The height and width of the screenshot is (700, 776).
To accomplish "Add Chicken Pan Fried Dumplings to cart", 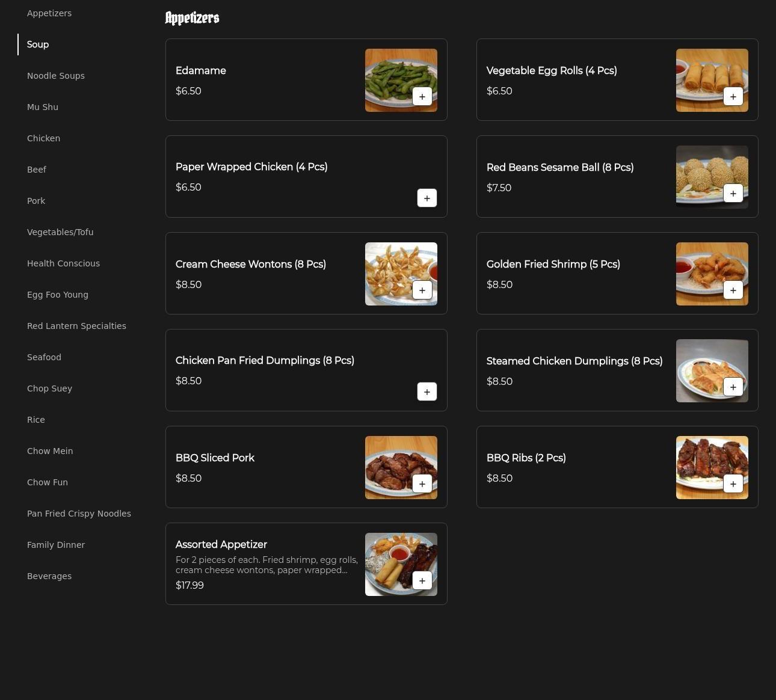I will tap(426, 391).
